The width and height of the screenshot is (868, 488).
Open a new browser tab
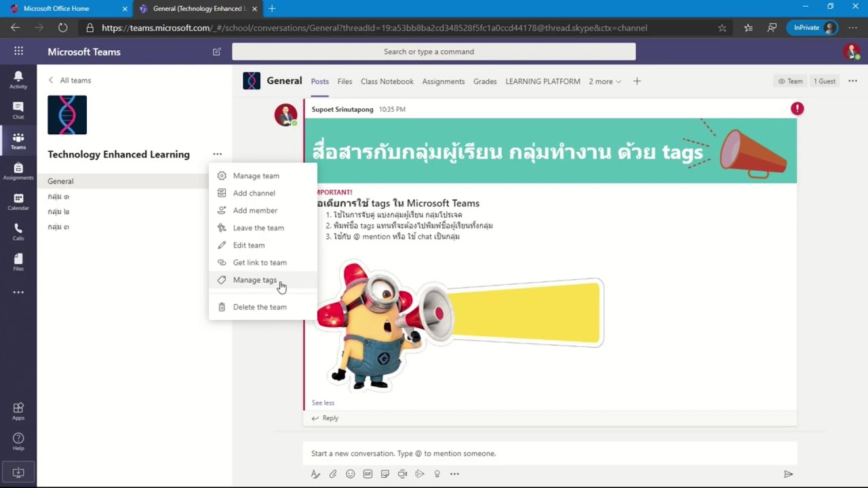click(272, 9)
